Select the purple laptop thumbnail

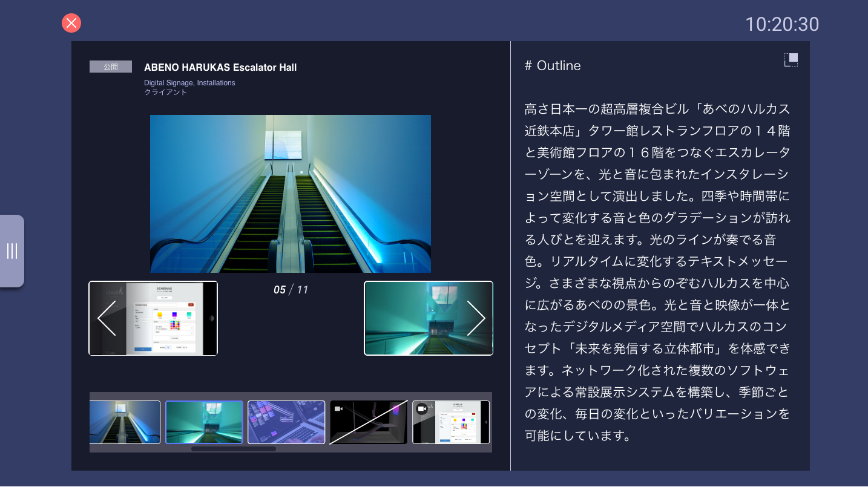point(286,422)
